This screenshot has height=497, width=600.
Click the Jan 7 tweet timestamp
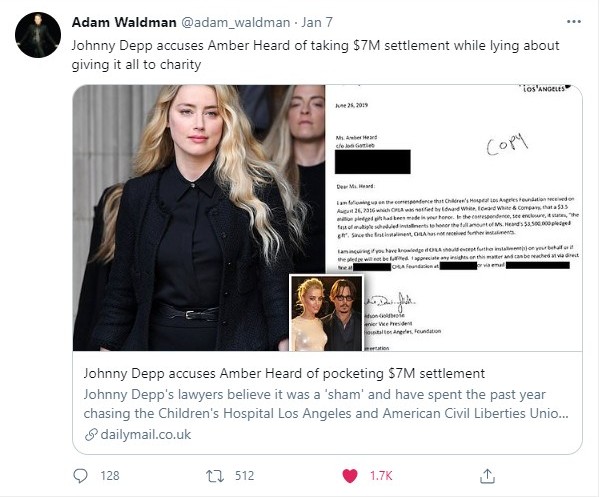[316, 22]
